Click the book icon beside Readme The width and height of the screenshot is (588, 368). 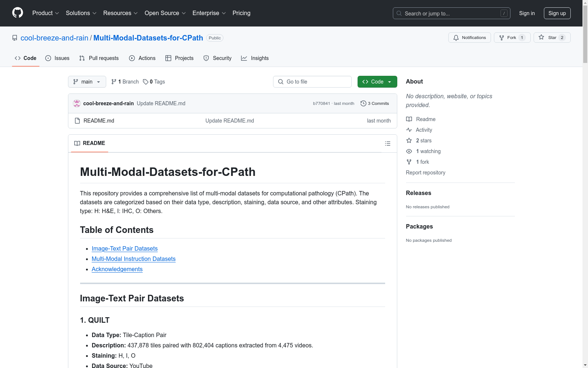[409, 119]
